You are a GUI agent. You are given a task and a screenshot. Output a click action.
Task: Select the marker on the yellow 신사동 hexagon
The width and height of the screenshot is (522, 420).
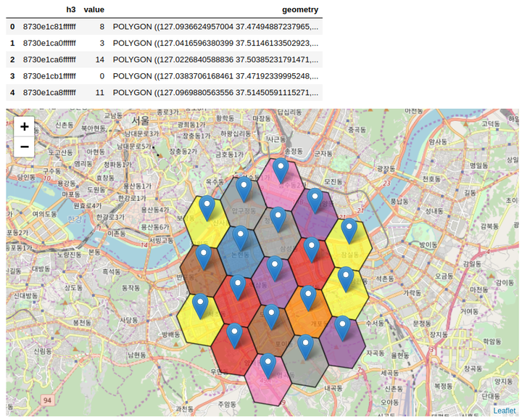[207, 208]
